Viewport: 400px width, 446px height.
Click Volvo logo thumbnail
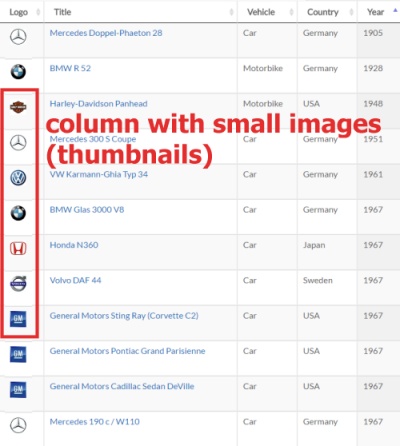coord(18,284)
